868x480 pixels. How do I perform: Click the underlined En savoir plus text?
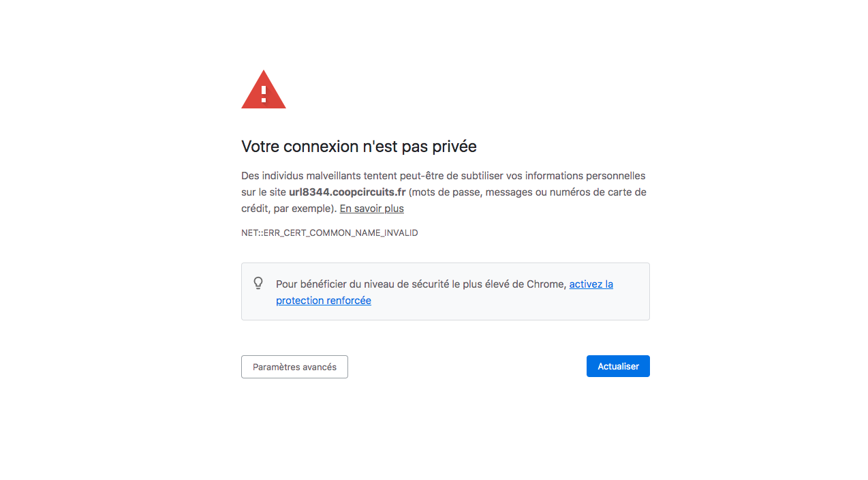tap(371, 208)
